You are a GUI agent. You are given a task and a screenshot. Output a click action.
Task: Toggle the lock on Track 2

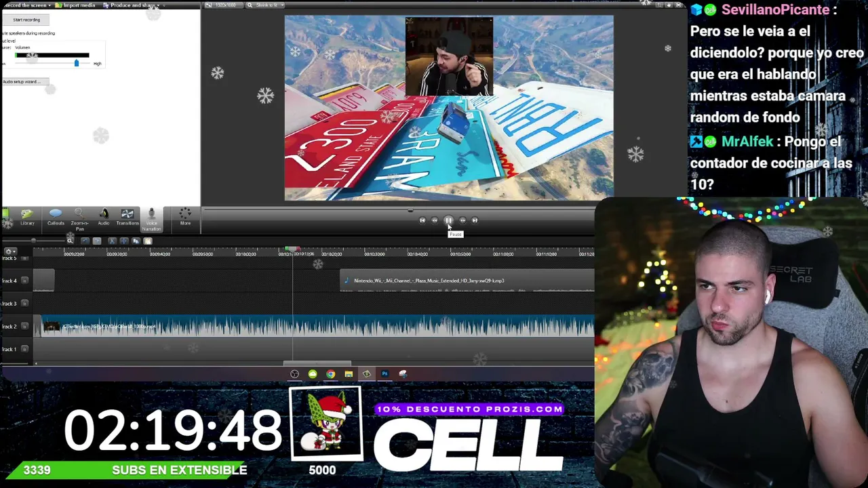click(x=24, y=326)
